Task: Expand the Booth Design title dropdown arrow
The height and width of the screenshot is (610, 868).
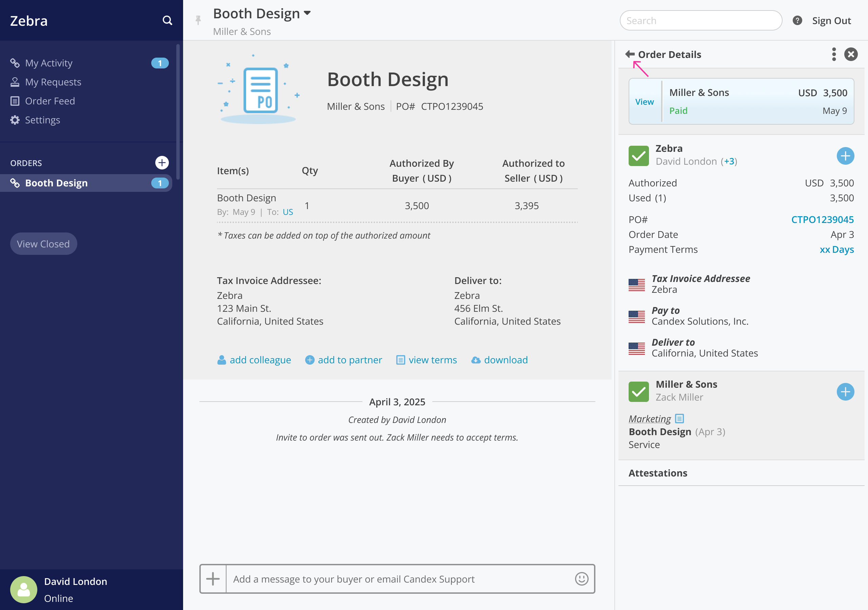Action: coord(307,13)
